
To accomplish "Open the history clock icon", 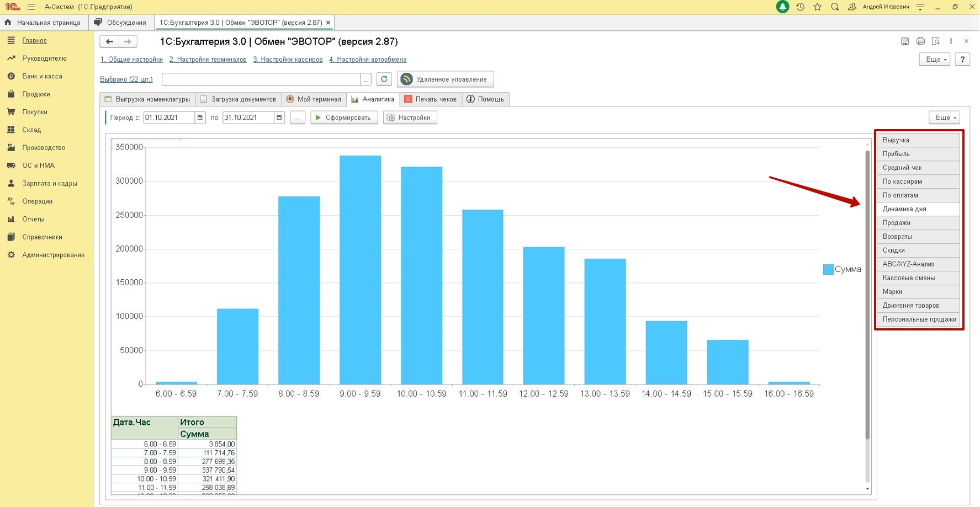I will click(x=800, y=7).
